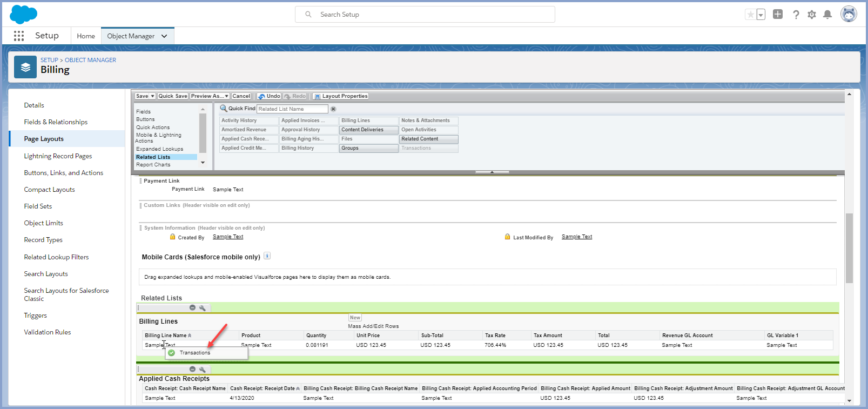Open the Notifications bell icon
The image size is (868, 409).
tap(827, 15)
